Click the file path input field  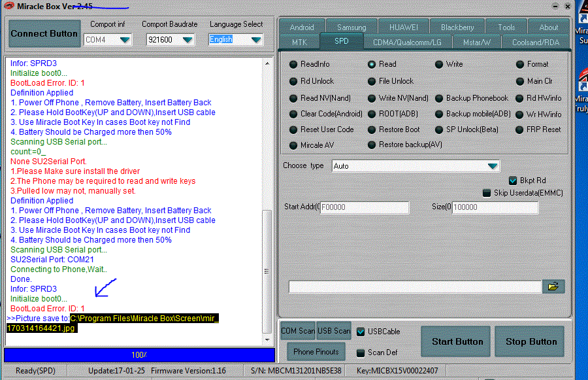pos(415,287)
